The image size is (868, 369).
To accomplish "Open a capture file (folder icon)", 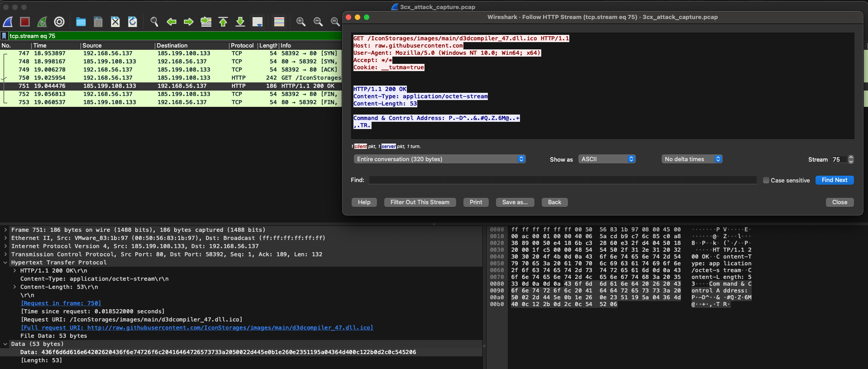I will [81, 22].
